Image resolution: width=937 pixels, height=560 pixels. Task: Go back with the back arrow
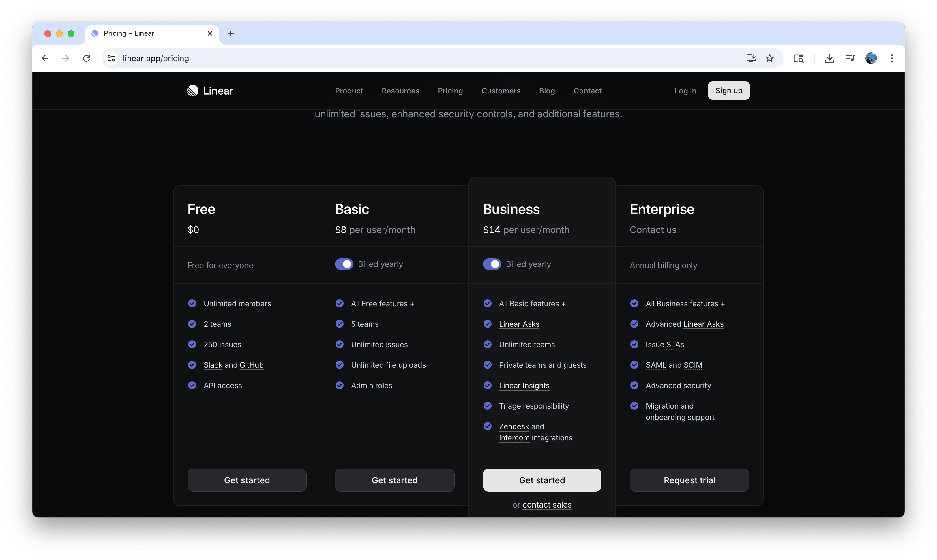pos(45,58)
